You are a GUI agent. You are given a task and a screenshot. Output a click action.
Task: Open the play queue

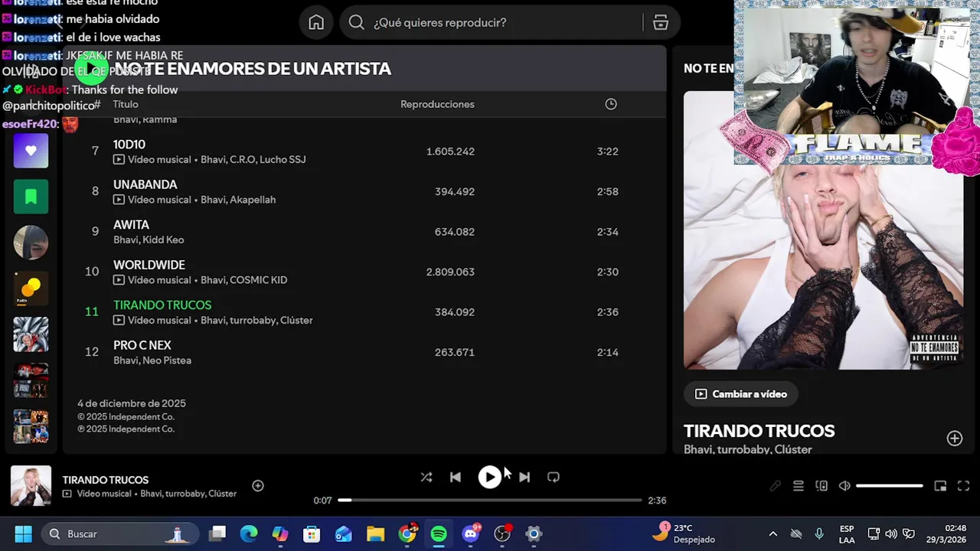pos(799,486)
